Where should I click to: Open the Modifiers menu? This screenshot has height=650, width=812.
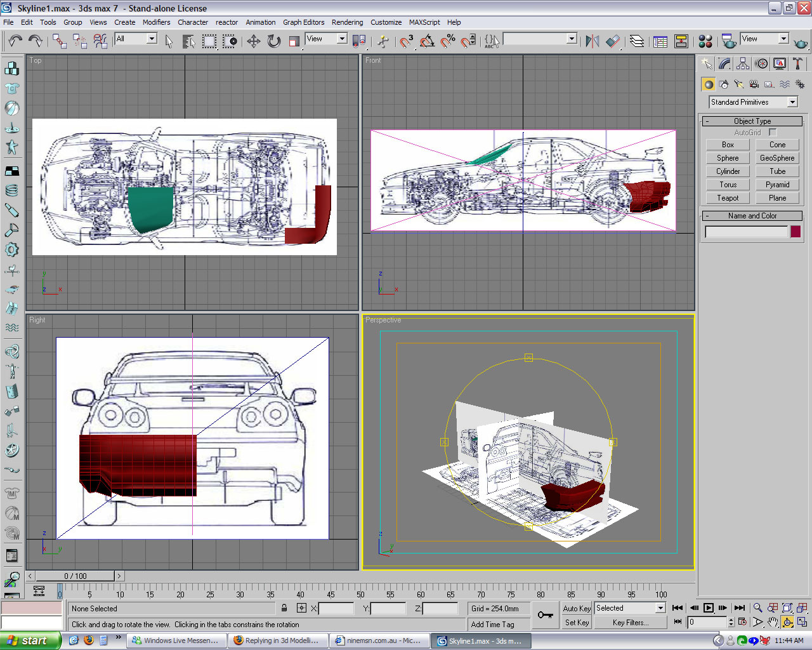[x=156, y=22]
